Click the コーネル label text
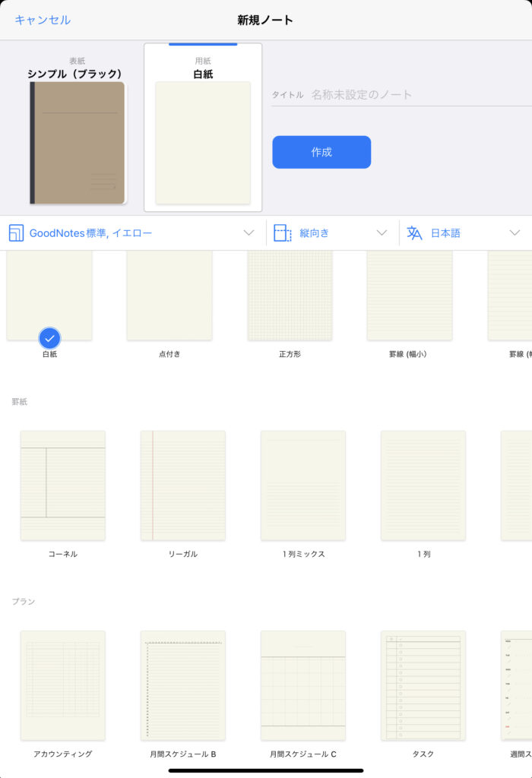The width and height of the screenshot is (532, 778). click(63, 554)
